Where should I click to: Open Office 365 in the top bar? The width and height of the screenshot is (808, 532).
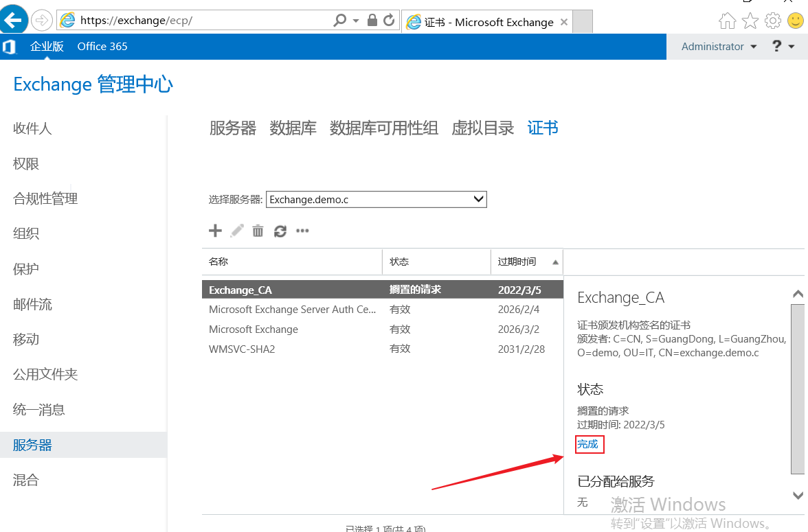pos(102,47)
